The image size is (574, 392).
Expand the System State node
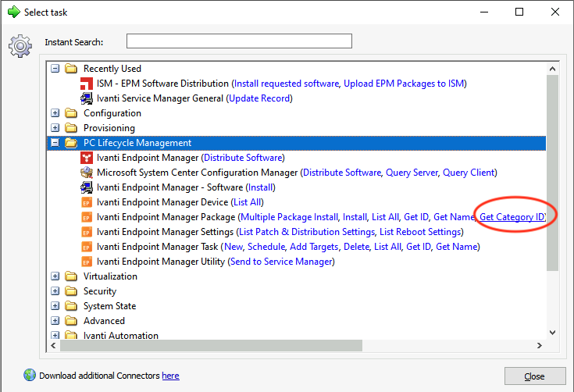[55, 305]
